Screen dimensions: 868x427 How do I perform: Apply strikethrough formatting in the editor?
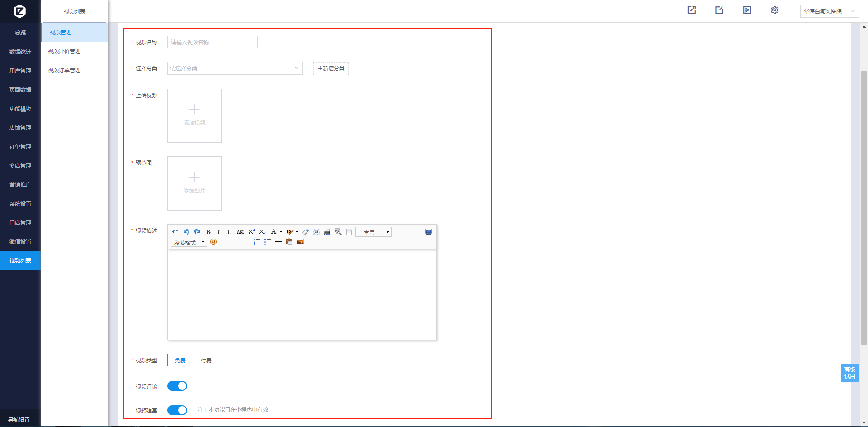pos(241,232)
